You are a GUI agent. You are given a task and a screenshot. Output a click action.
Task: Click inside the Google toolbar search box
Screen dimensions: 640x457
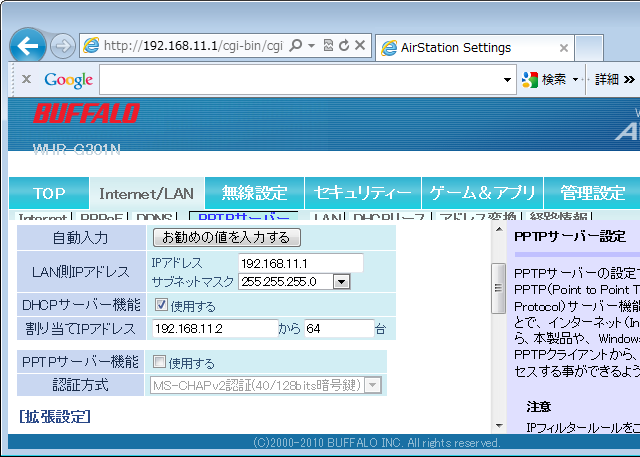click(300, 80)
